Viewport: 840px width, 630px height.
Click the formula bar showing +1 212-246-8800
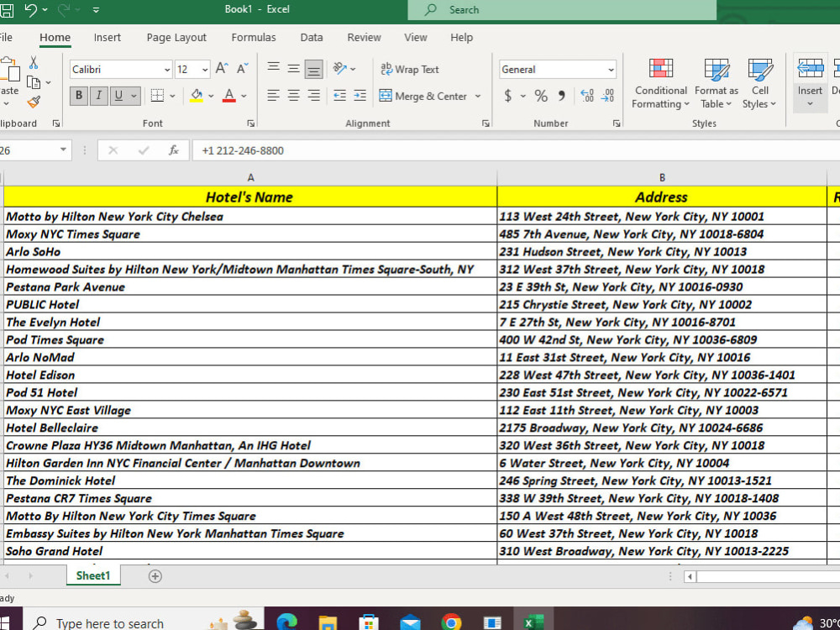coord(516,150)
